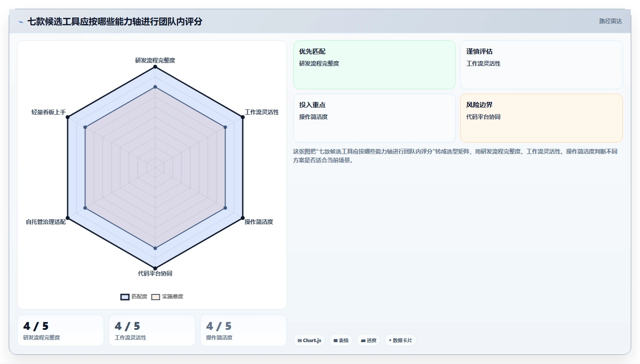Open the 投入重点 card

(374, 118)
